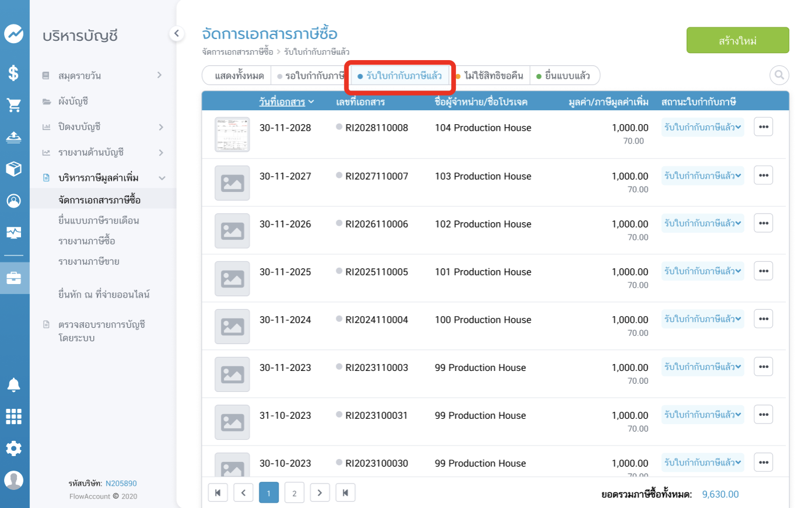Switch to the ยื่นแบบแล้ว tab

(563, 76)
